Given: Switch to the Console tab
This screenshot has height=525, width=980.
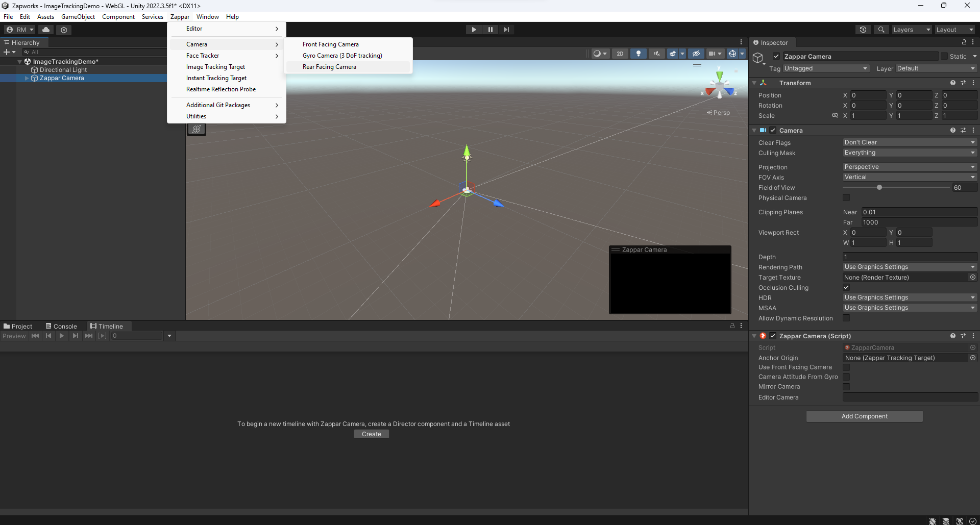Looking at the screenshot, I should 61,326.
